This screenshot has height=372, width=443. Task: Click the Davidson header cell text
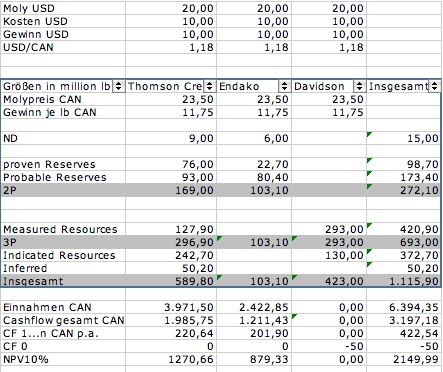(319, 86)
